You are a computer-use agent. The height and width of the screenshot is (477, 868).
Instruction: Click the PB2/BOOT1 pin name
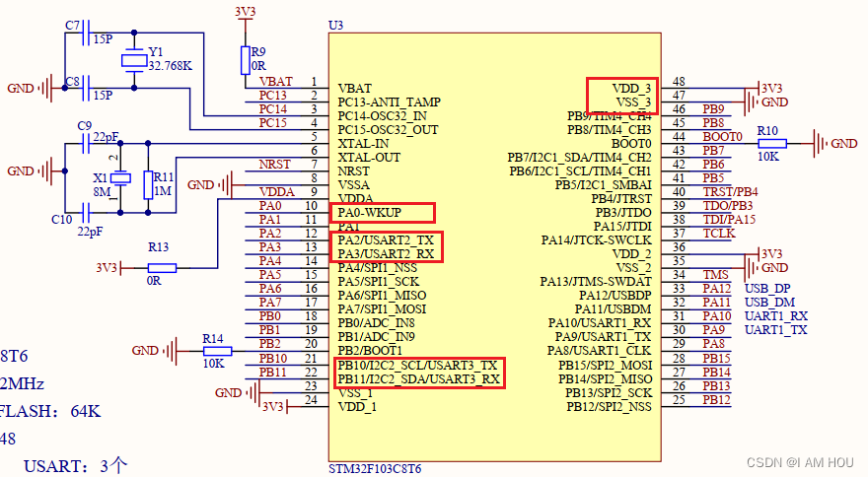(x=370, y=351)
